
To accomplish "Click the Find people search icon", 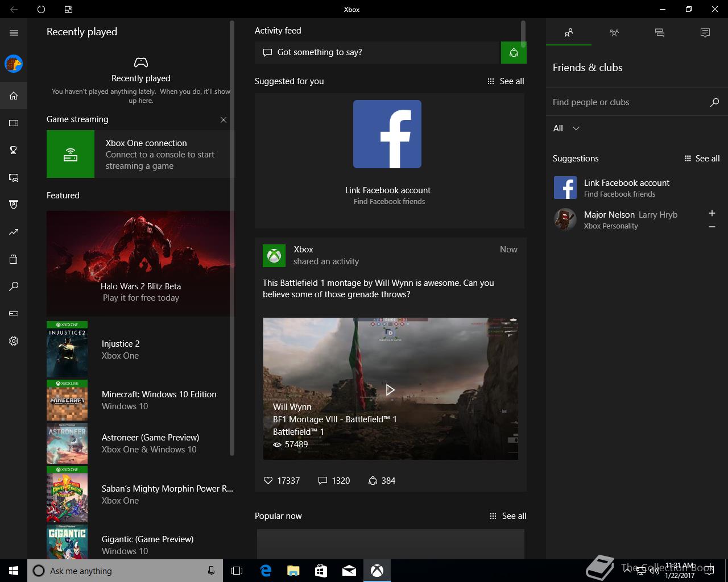I will (x=715, y=102).
